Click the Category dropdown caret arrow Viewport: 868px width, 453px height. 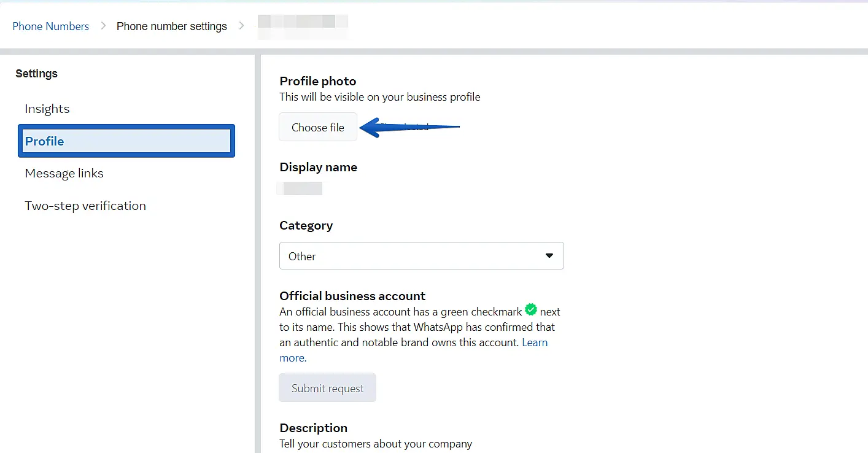coord(549,256)
